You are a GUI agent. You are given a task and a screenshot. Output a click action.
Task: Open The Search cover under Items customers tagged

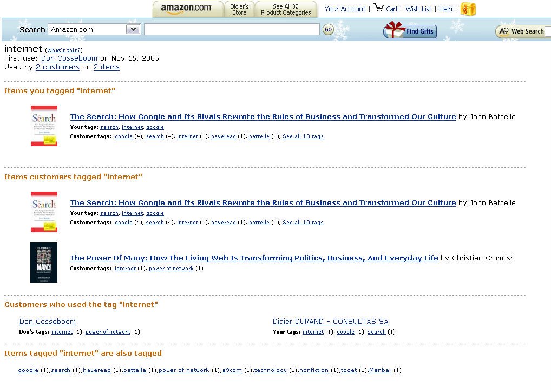coord(44,212)
